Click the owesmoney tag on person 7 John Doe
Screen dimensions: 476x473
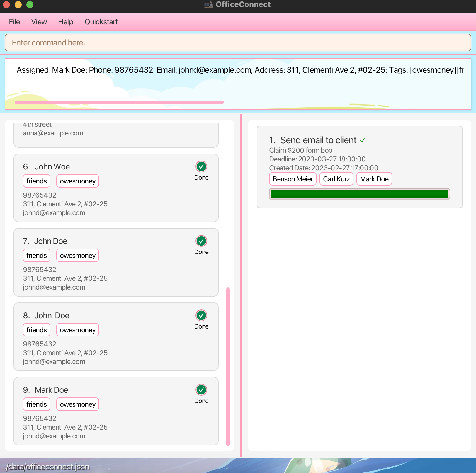78,256
